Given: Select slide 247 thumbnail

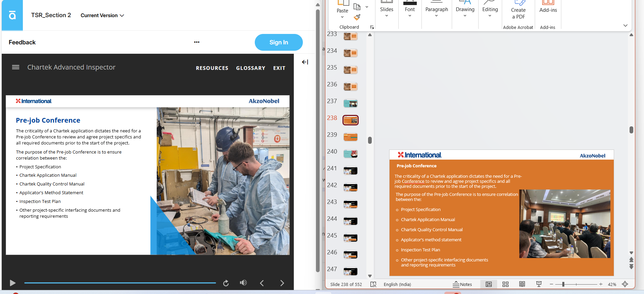Looking at the screenshot, I should [x=350, y=271].
